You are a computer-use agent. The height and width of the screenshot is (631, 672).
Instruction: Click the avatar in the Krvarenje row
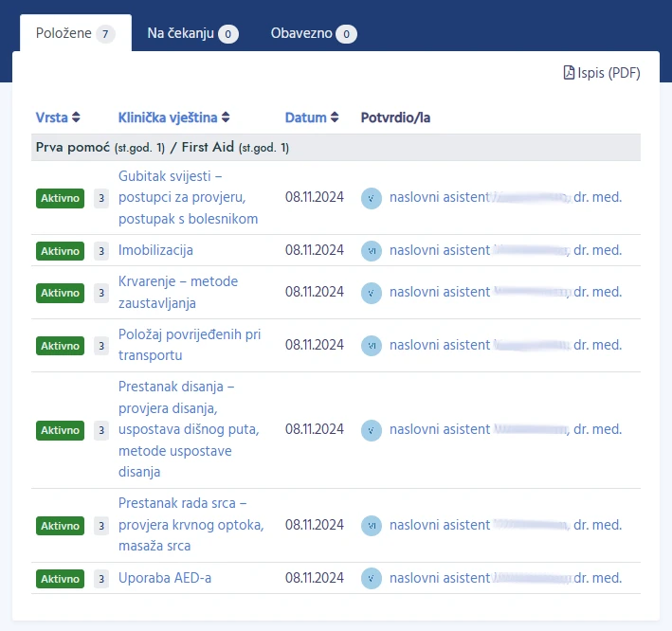click(372, 293)
